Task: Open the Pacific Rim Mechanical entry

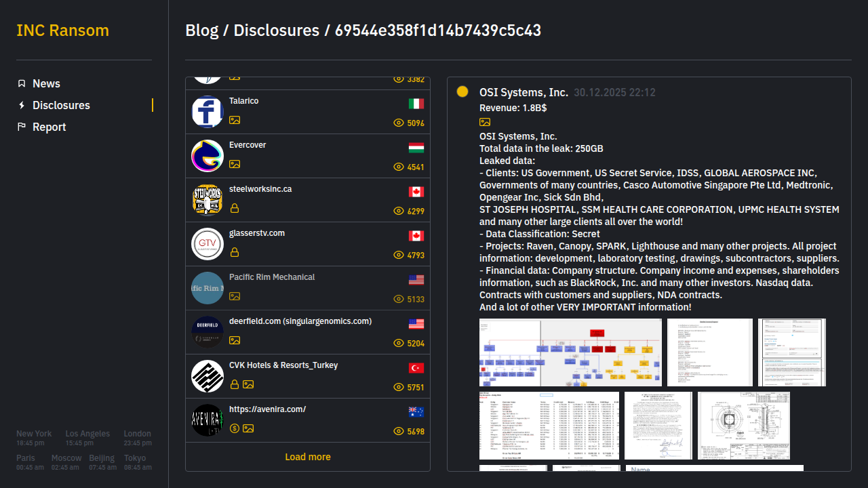Action: click(272, 277)
